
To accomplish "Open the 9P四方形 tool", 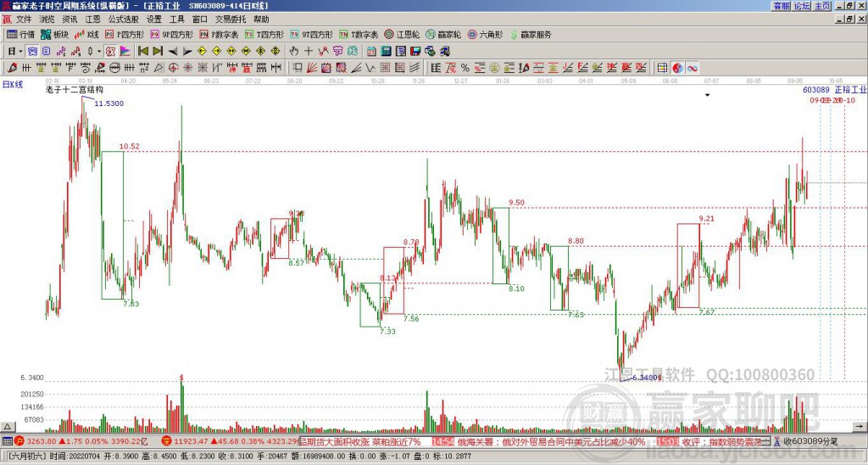I will tap(172, 34).
